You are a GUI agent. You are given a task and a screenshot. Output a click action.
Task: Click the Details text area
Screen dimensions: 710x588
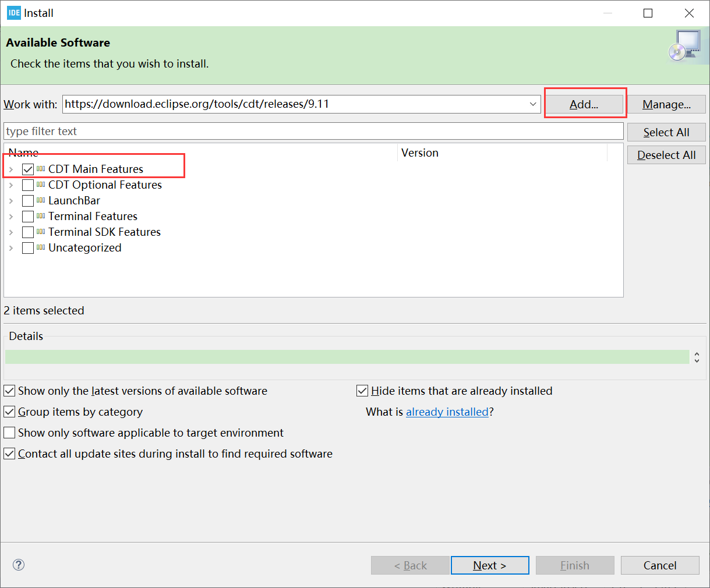(347, 357)
